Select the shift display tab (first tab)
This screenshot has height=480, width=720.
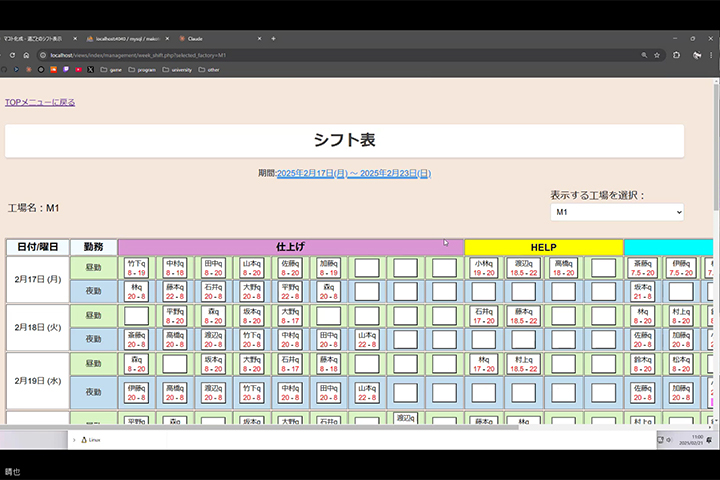pos(33,39)
